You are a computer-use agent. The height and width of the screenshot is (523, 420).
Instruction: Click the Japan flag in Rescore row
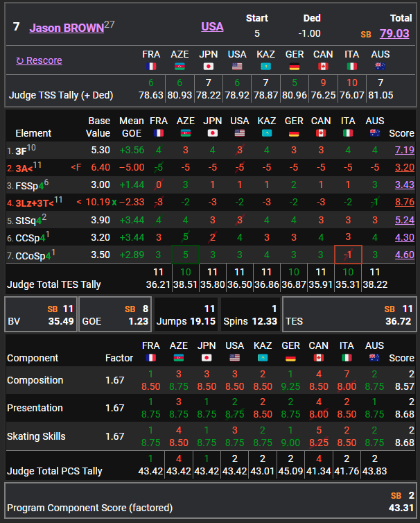click(209, 67)
